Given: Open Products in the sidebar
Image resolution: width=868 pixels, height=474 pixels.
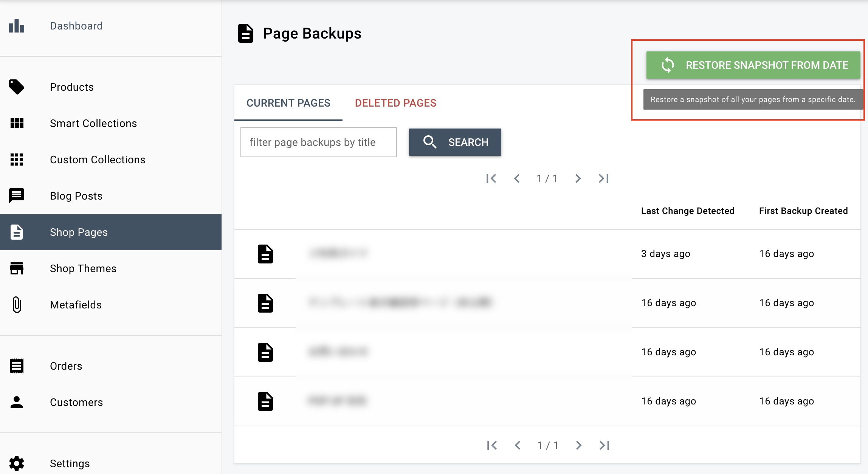Looking at the screenshot, I should click(x=111, y=87).
